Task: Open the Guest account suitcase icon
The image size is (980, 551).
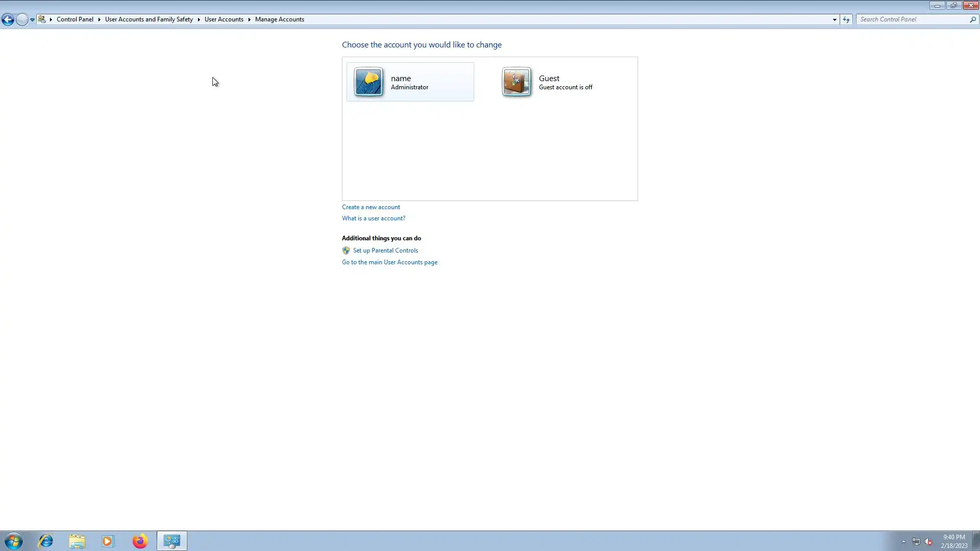Action: tap(516, 82)
